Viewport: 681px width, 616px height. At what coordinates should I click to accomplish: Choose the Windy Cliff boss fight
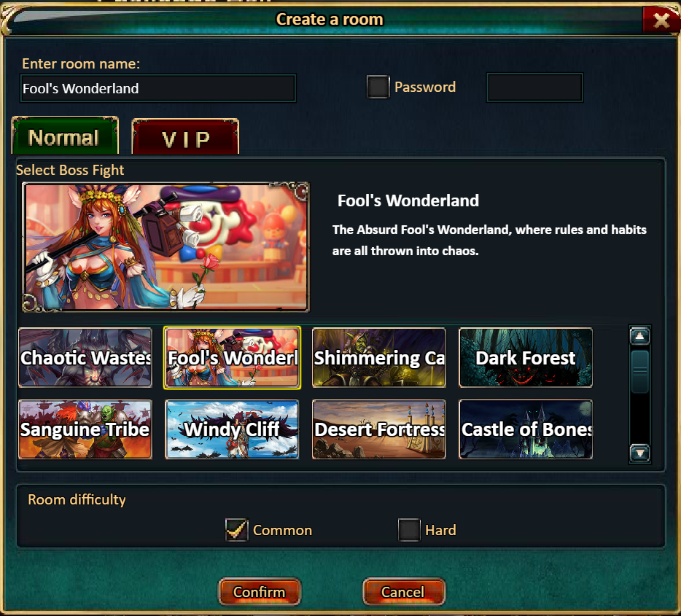click(x=232, y=429)
